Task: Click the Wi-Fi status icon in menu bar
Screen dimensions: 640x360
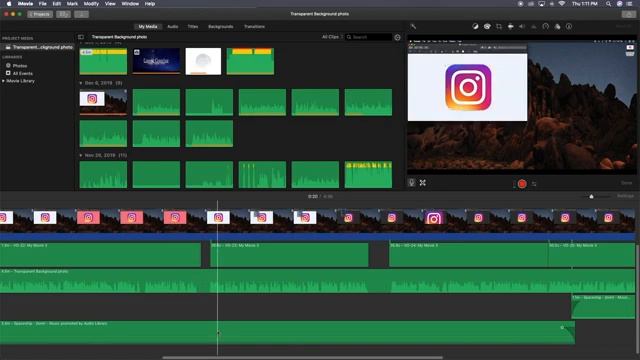Action: (562, 4)
